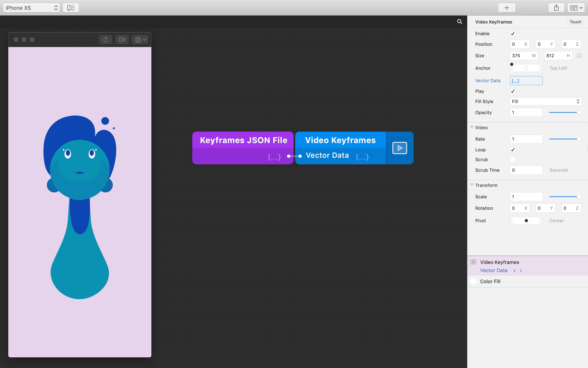Click the play icon on Video Keyframes patch

coord(400,148)
